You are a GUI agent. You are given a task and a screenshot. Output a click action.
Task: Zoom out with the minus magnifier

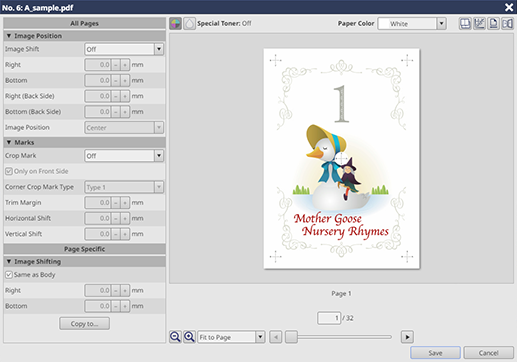coord(175,337)
